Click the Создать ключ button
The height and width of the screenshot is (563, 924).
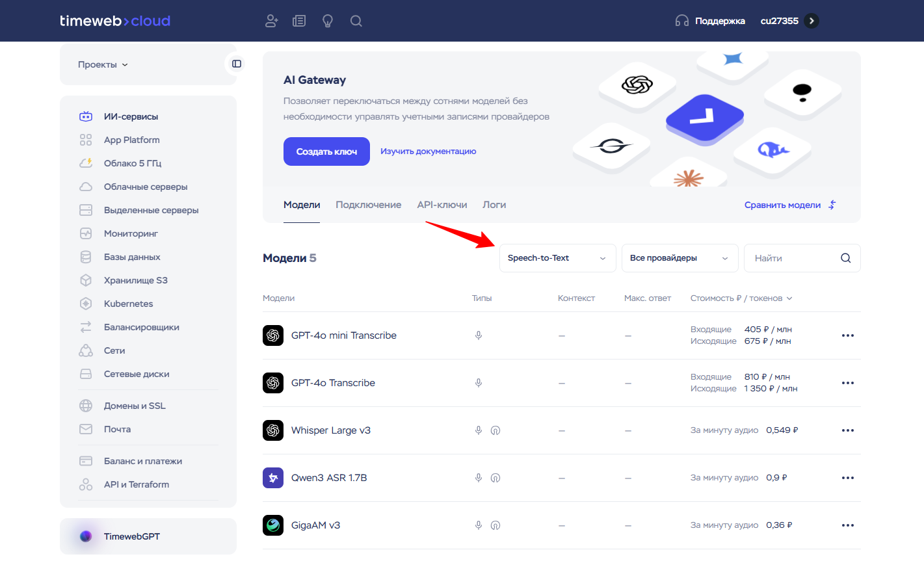[x=326, y=151]
